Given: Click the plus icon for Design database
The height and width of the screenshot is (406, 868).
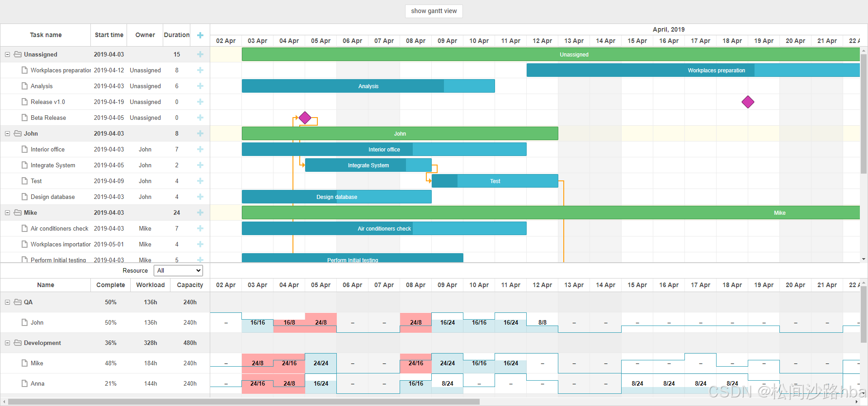Looking at the screenshot, I should 200,197.
